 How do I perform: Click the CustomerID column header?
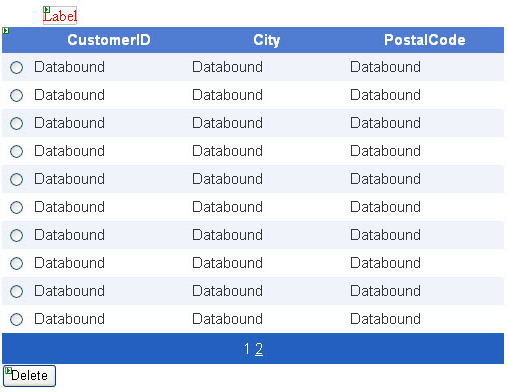[x=109, y=40]
